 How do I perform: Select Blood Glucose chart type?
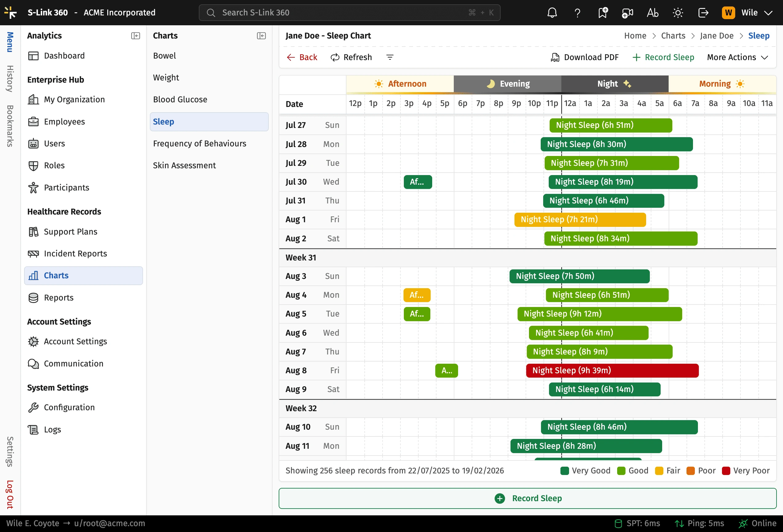(180, 99)
